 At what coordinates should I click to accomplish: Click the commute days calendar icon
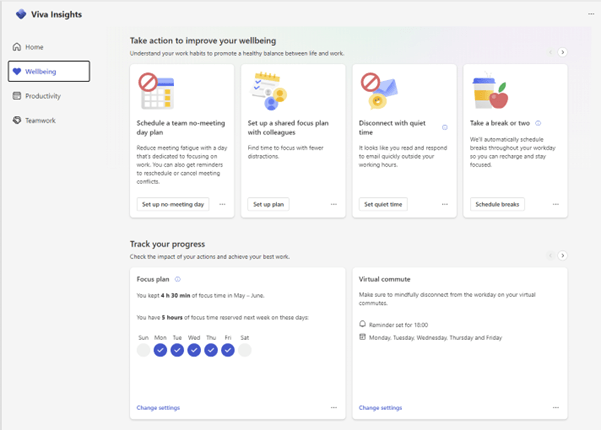coord(362,337)
